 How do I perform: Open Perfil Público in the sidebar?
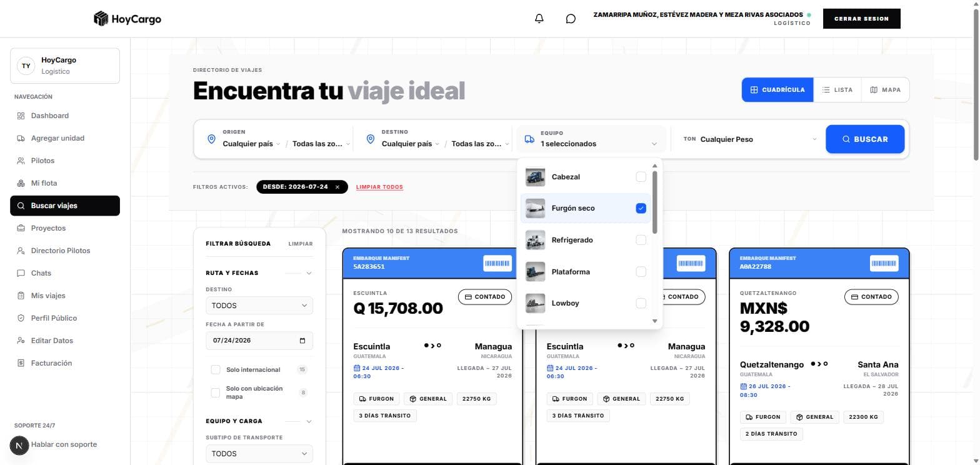pos(65,318)
